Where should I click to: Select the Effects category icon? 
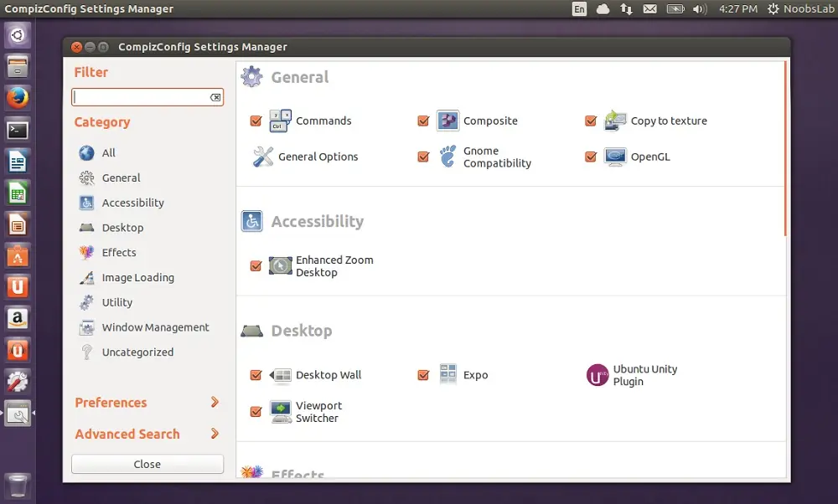pyautogui.click(x=86, y=252)
